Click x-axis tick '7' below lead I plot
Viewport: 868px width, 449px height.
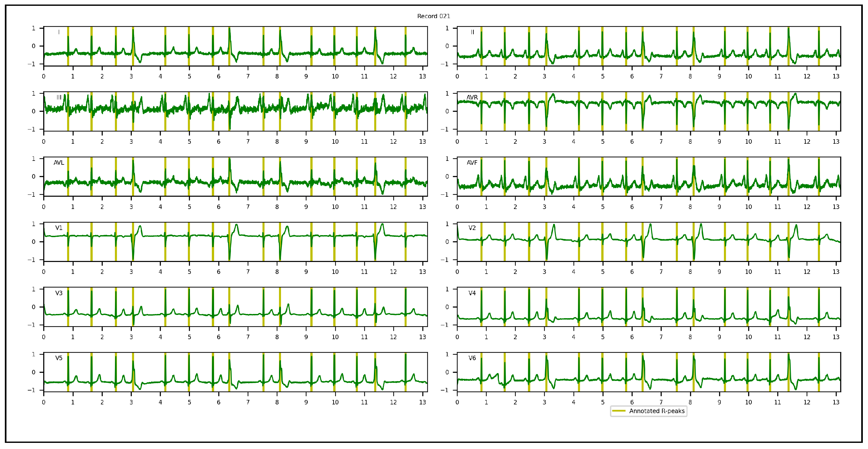click(248, 76)
